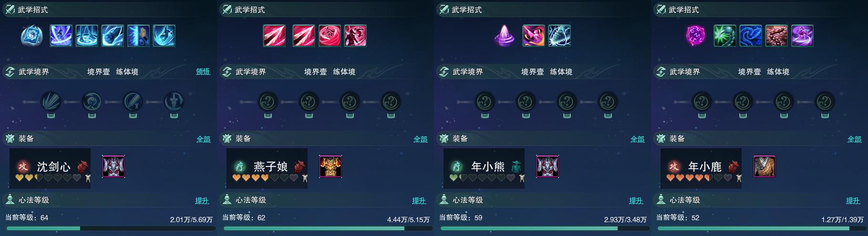Image resolution: width=868 pixels, height=236 pixels.
Task: Click 提升 for 燕子娘's 心法等级
Action: click(x=419, y=201)
